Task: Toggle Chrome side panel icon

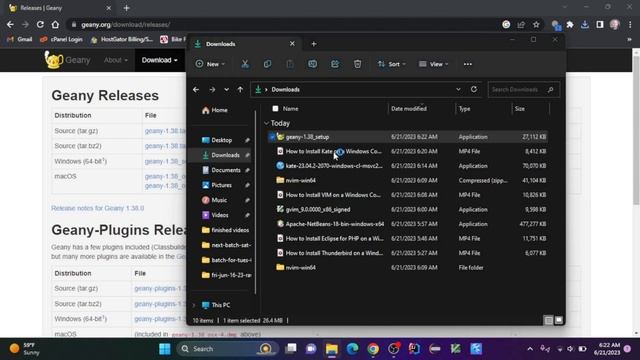Action: (x=600, y=24)
